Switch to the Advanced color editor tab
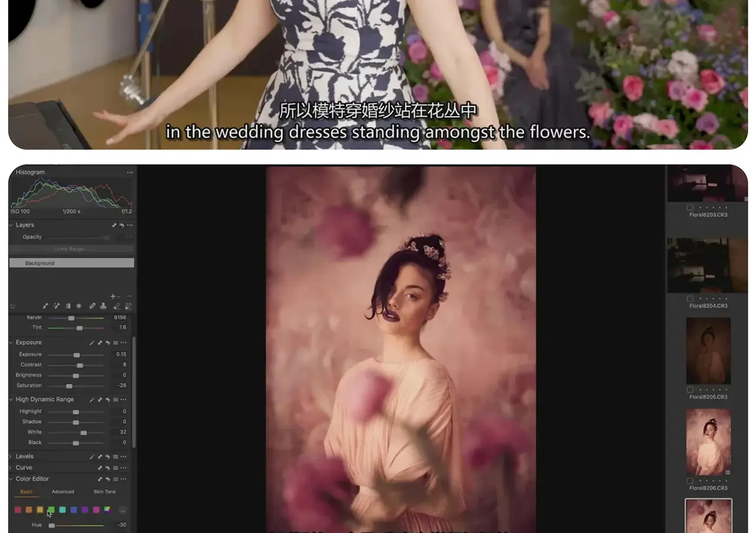Viewport: 756px width, 533px height. [x=63, y=492]
